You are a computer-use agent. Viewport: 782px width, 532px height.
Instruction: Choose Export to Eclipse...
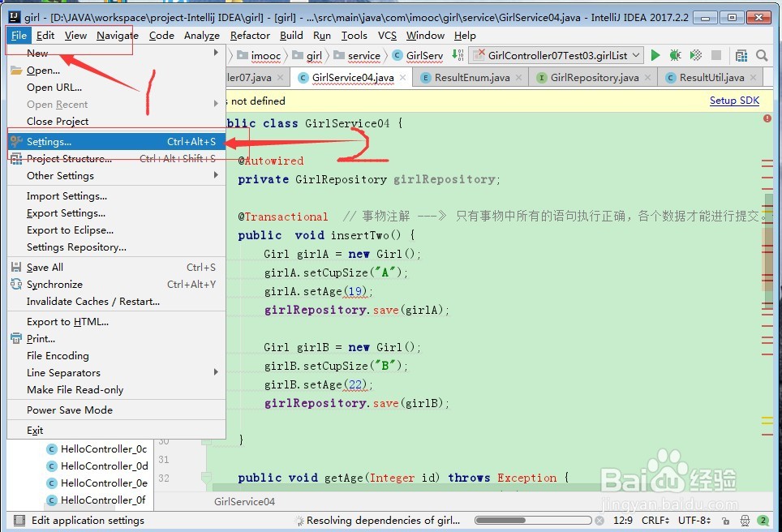(x=116, y=230)
